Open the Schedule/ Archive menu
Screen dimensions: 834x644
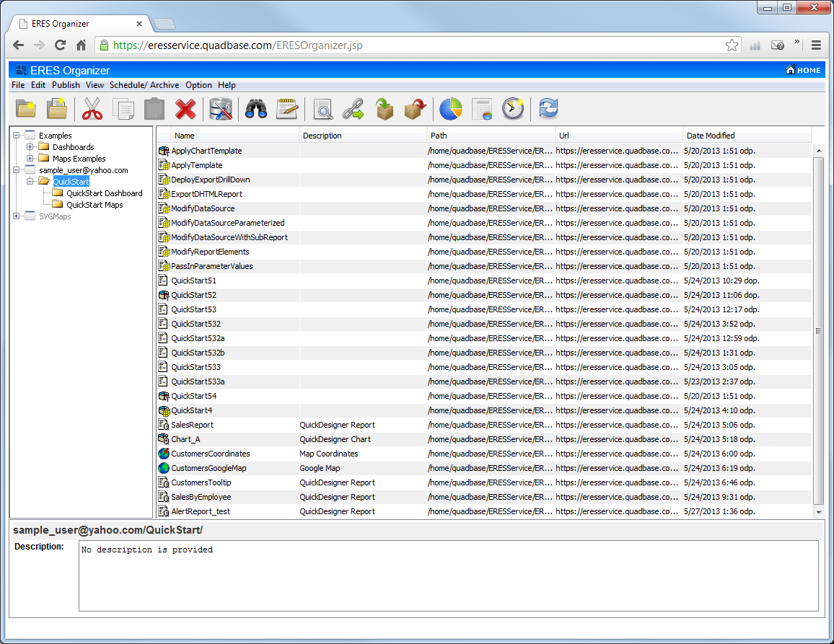144,85
